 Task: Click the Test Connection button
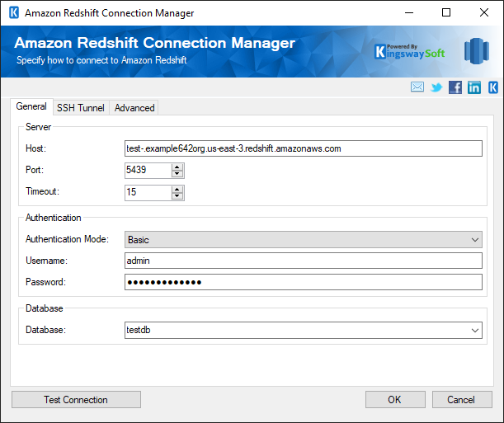pyautogui.click(x=76, y=400)
